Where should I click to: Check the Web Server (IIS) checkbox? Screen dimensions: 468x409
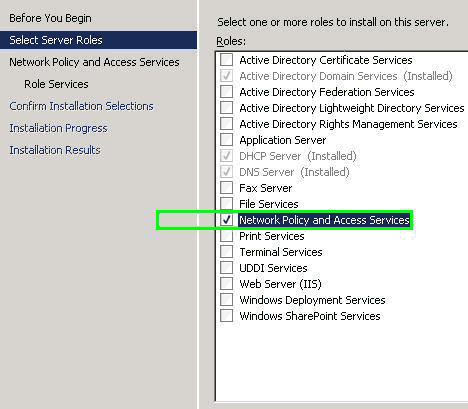(226, 284)
